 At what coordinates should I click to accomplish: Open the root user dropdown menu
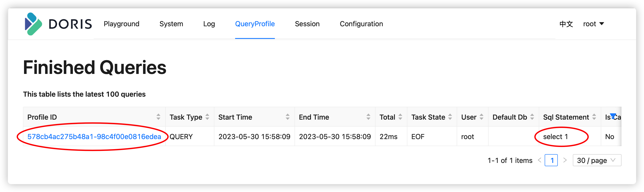tap(594, 24)
